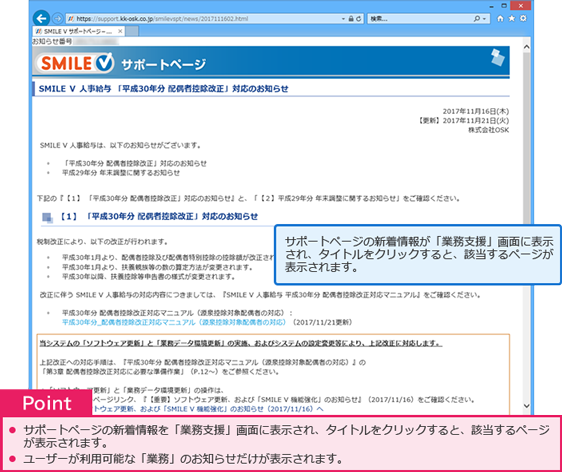Close the browser window with red X
The image size is (562, 472).
coord(521,5)
